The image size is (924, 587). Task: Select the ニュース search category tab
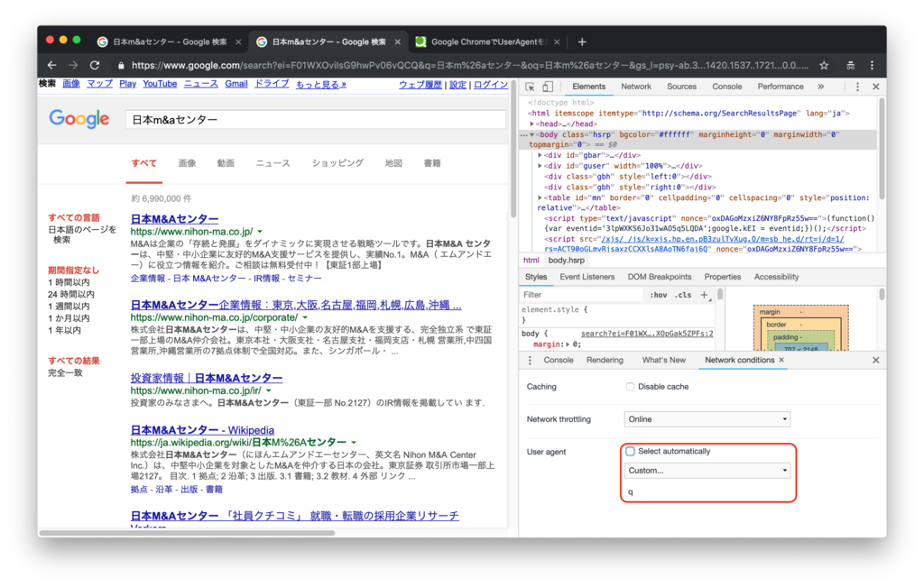[x=273, y=163]
